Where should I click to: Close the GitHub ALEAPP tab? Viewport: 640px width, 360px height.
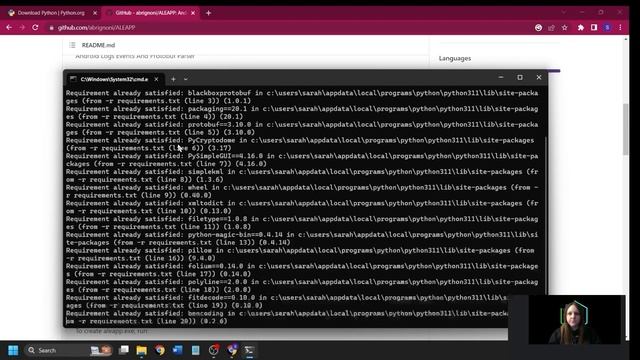click(193, 13)
